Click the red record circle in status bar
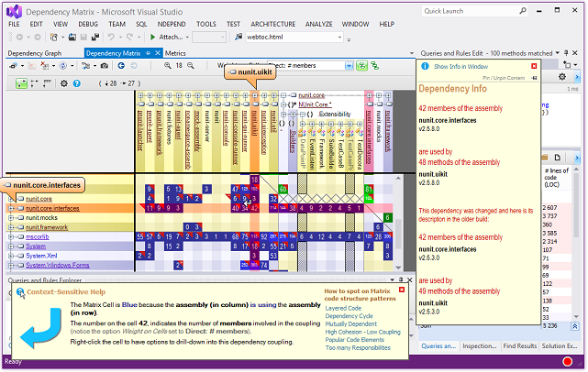This screenshot has width=588, height=372. (568, 362)
